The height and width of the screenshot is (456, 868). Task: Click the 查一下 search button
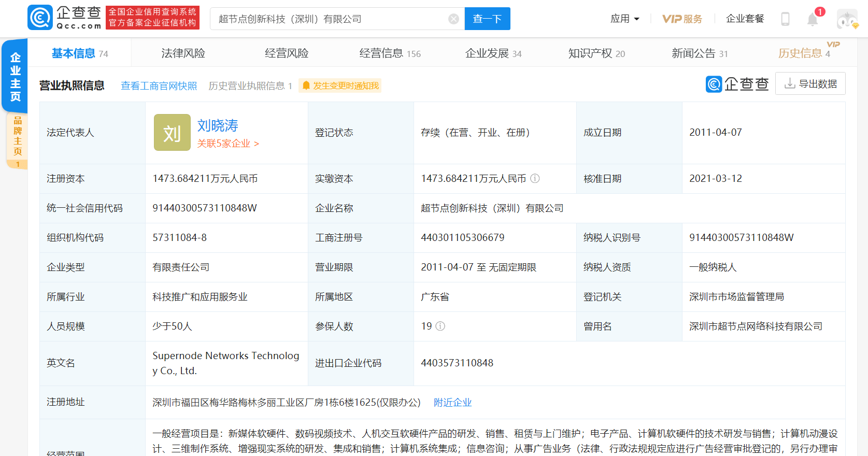pos(487,19)
